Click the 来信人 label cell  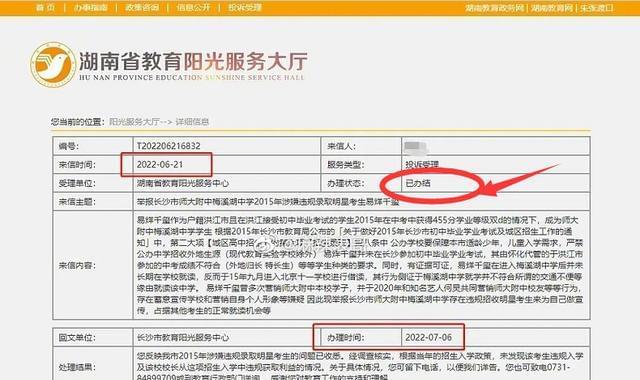tap(362, 146)
